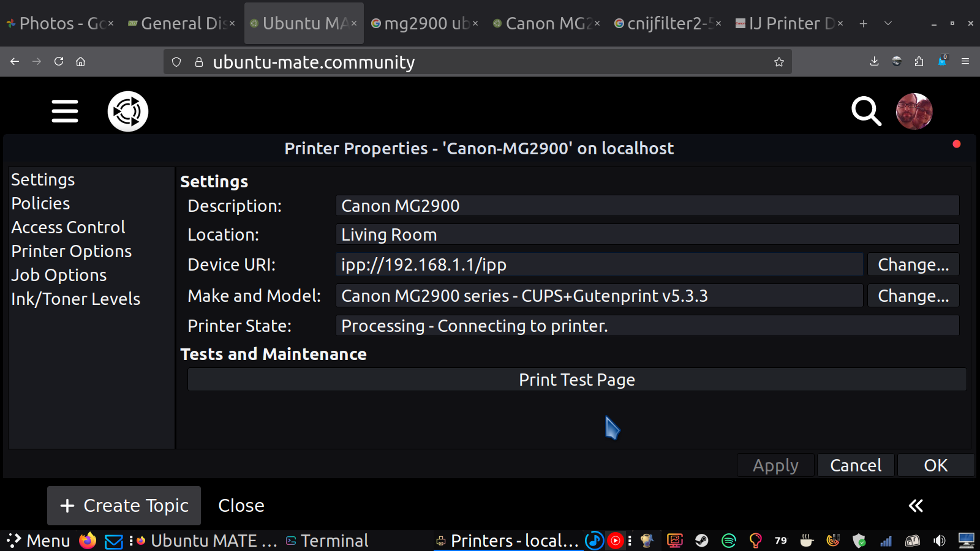This screenshot has height=551, width=980.
Task: Open the coffee cup tray icon
Action: 807,541
